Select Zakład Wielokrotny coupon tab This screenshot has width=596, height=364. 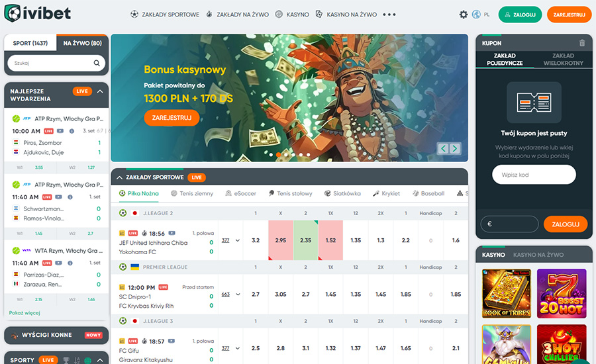pos(564,60)
